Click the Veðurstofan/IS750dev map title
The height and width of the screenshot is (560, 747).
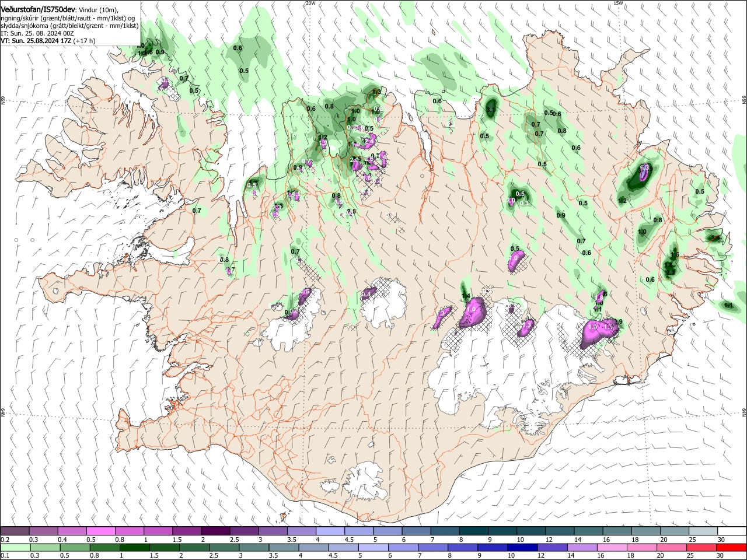(38, 10)
